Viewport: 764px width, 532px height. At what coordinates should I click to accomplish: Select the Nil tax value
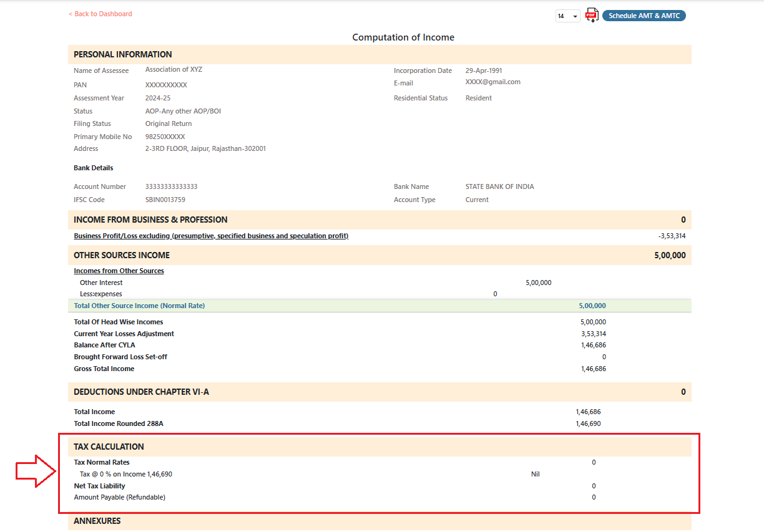(536, 474)
